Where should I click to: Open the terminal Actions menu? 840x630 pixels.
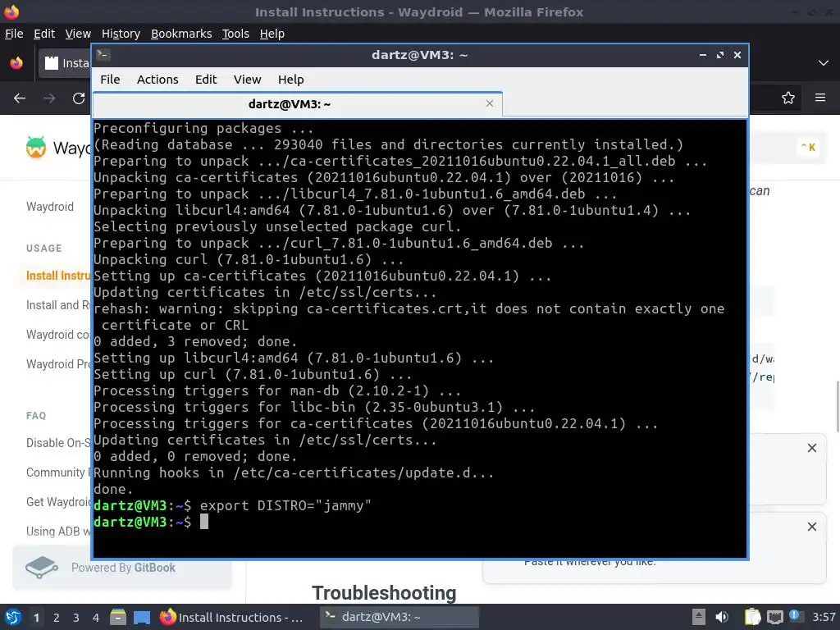157,80
